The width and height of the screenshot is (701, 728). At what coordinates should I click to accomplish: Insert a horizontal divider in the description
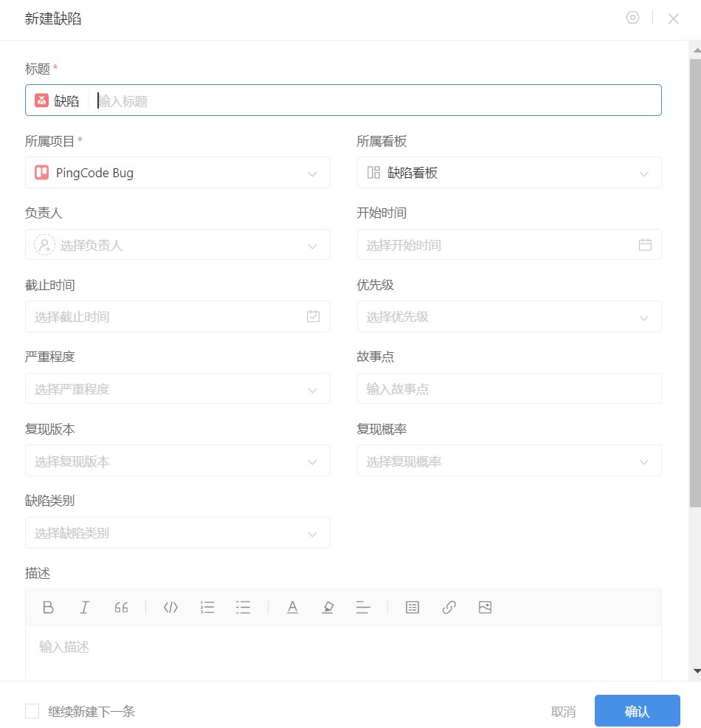[363, 607]
